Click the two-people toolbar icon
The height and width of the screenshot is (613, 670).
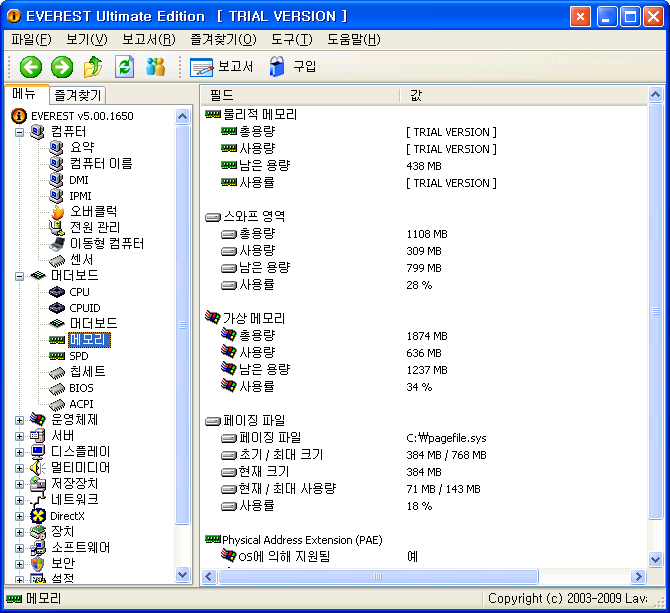click(x=156, y=67)
